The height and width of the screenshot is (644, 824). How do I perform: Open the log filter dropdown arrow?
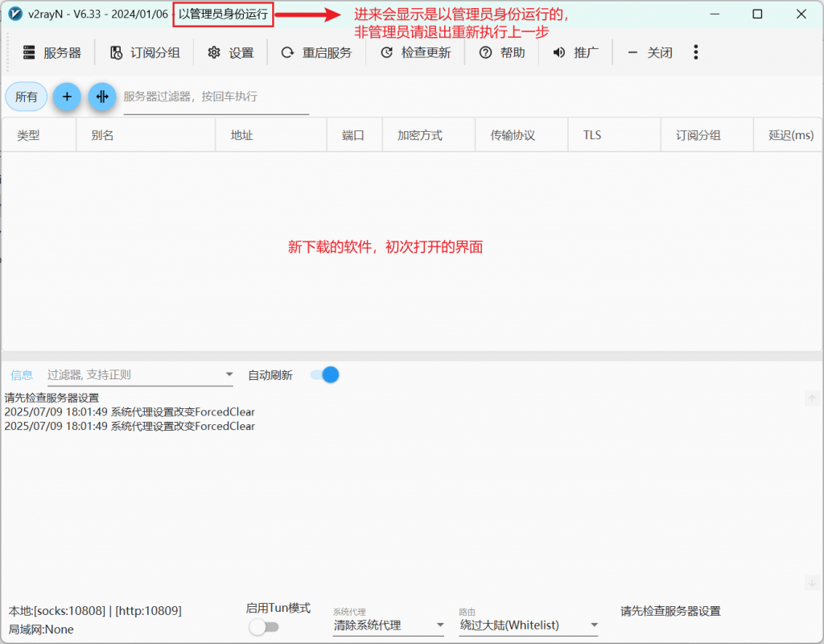(229, 374)
